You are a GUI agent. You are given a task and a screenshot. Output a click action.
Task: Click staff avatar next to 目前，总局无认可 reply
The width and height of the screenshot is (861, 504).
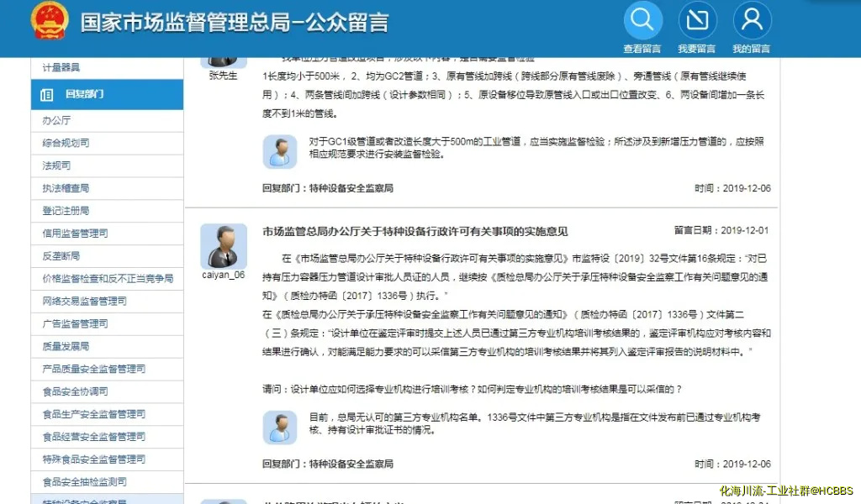(280, 427)
